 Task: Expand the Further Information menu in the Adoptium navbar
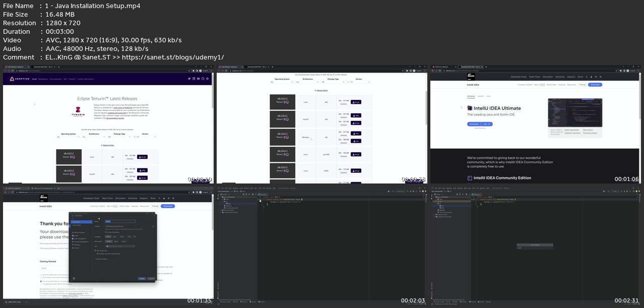coord(86,79)
